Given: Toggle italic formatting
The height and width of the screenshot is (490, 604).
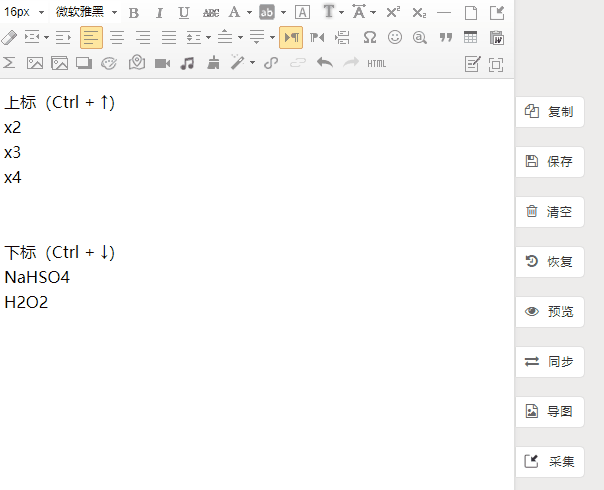Looking at the screenshot, I should coord(159,13).
